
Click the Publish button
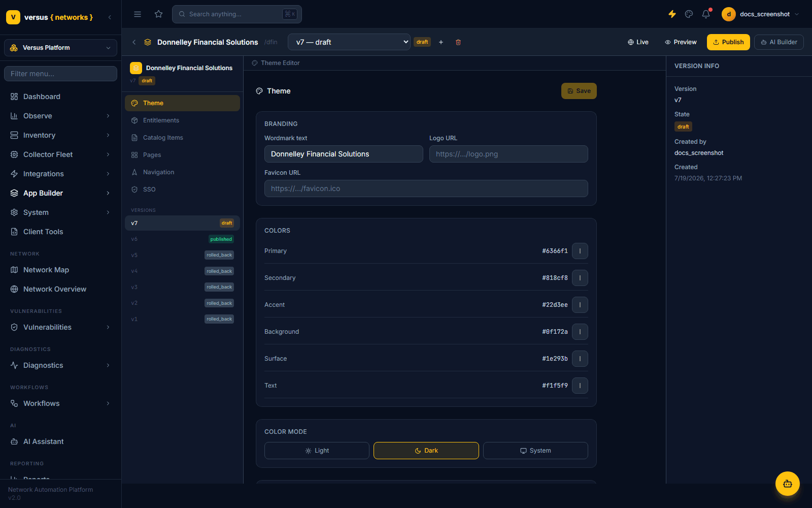click(x=728, y=42)
